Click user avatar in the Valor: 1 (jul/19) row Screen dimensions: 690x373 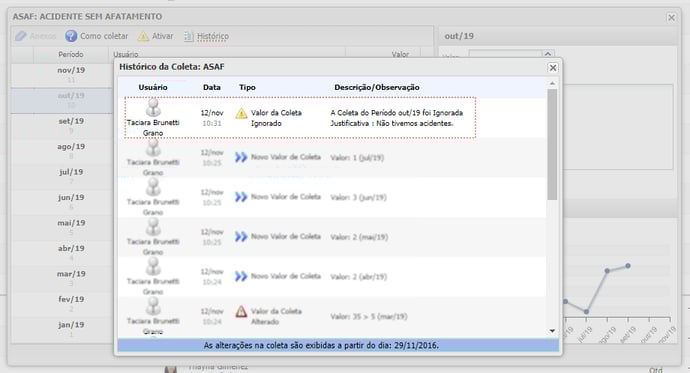coord(153,148)
